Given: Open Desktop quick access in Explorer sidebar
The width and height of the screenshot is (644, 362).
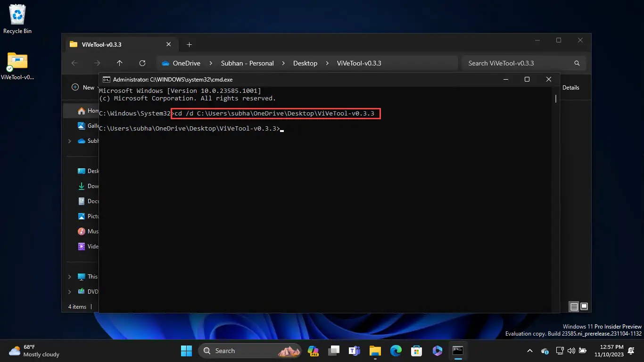Looking at the screenshot, I should [x=87, y=171].
